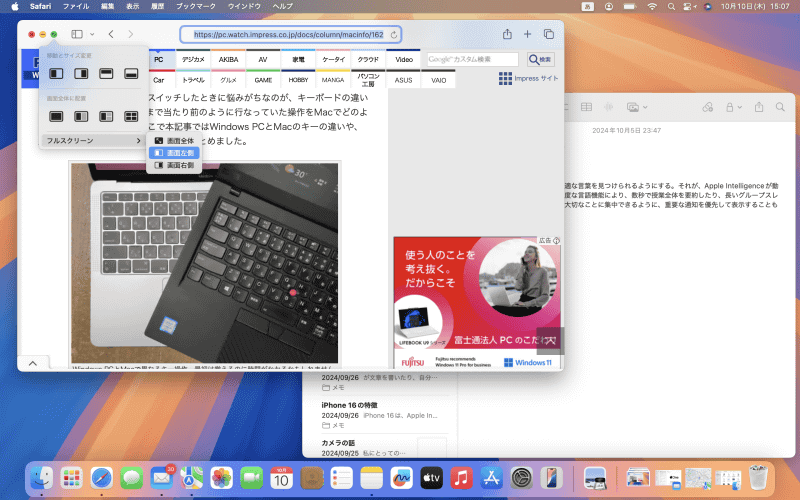Launch Finder from the Dock

tap(42, 478)
